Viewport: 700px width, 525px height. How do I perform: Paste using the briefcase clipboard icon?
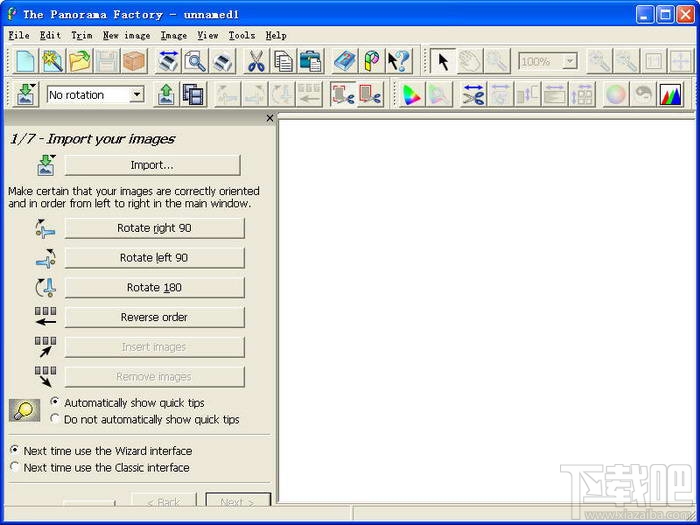pyautogui.click(x=310, y=61)
